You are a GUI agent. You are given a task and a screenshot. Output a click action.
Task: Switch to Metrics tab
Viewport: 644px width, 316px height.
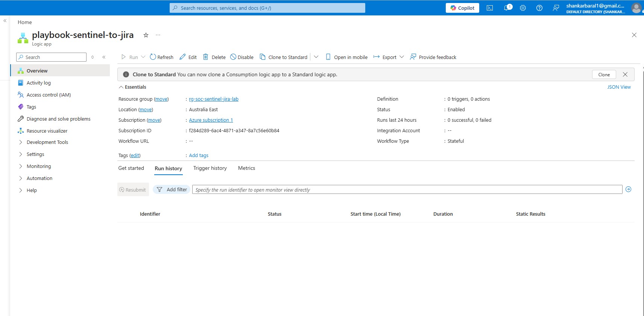coord(246,168)
